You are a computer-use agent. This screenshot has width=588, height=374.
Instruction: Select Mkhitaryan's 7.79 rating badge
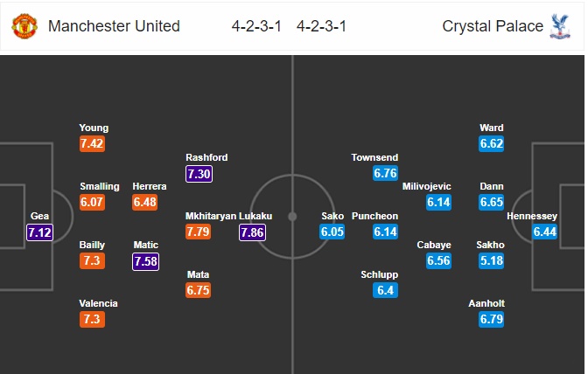pos(199,232)
